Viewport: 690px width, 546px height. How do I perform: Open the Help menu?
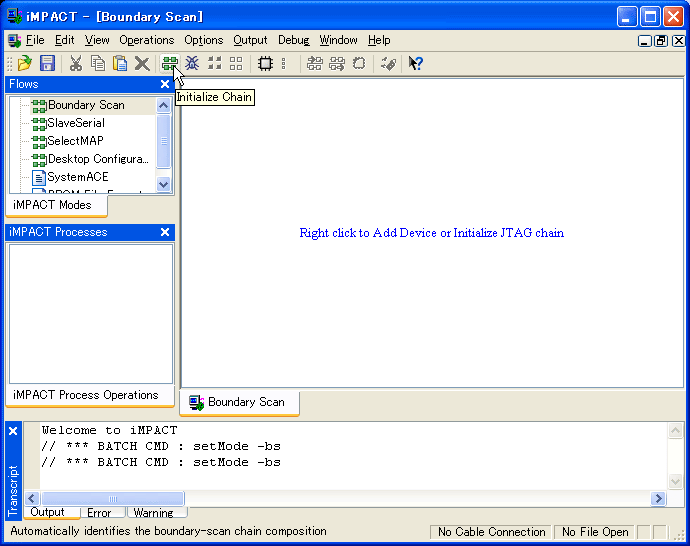coord(379,40)
